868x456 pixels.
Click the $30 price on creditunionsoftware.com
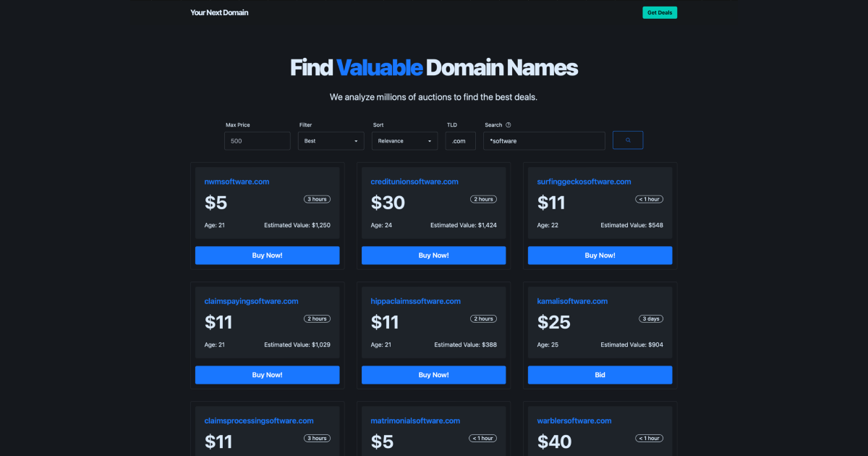pos(388,203)
